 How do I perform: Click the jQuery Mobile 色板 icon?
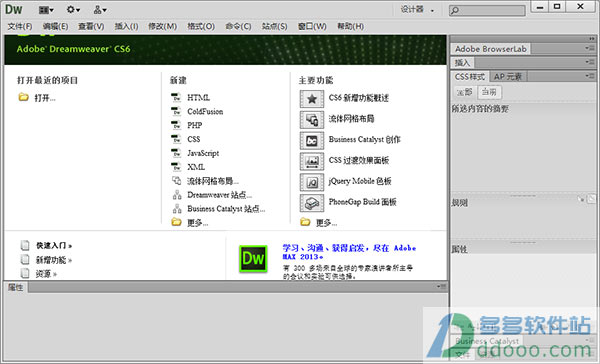[x=312, y=182]
